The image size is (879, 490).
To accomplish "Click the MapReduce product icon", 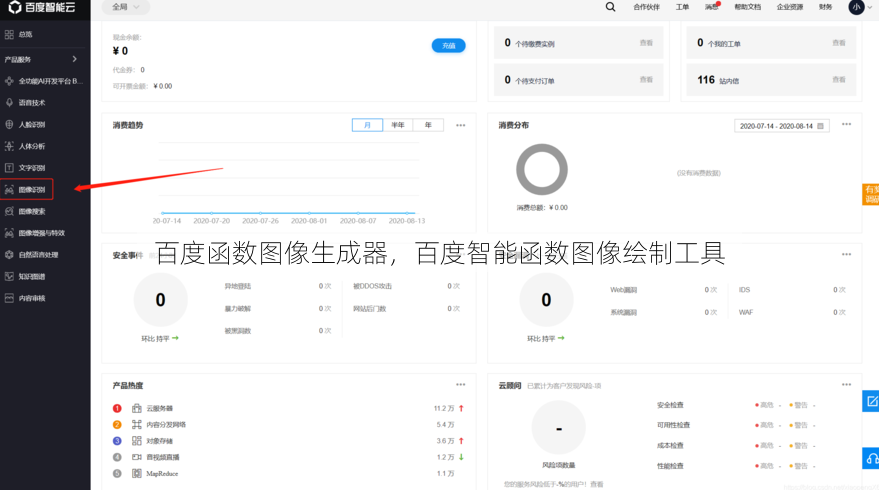I will tap(137, 473).
